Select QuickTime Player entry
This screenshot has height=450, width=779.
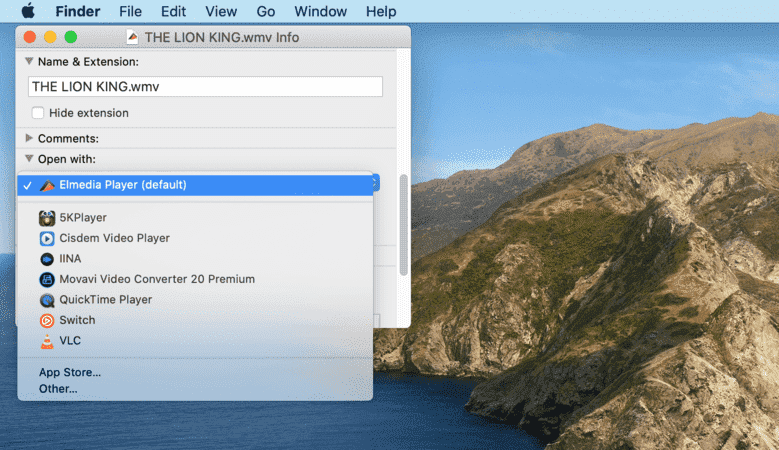195,300
